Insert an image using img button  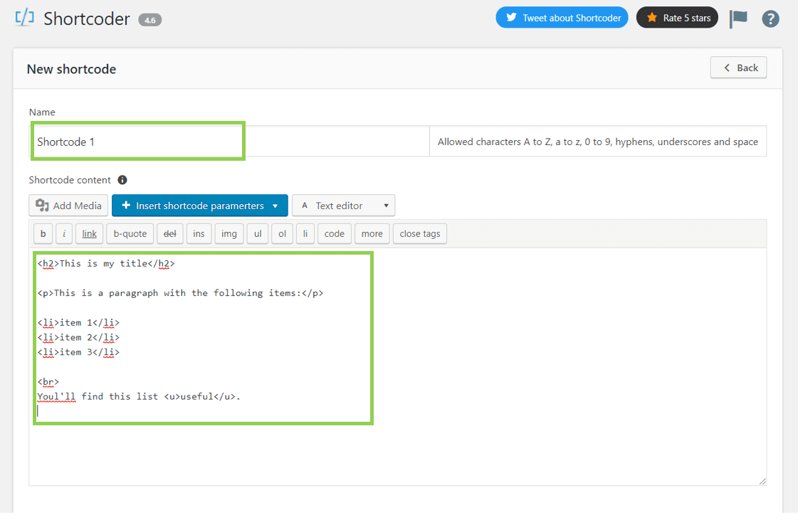tap(229, 233)
